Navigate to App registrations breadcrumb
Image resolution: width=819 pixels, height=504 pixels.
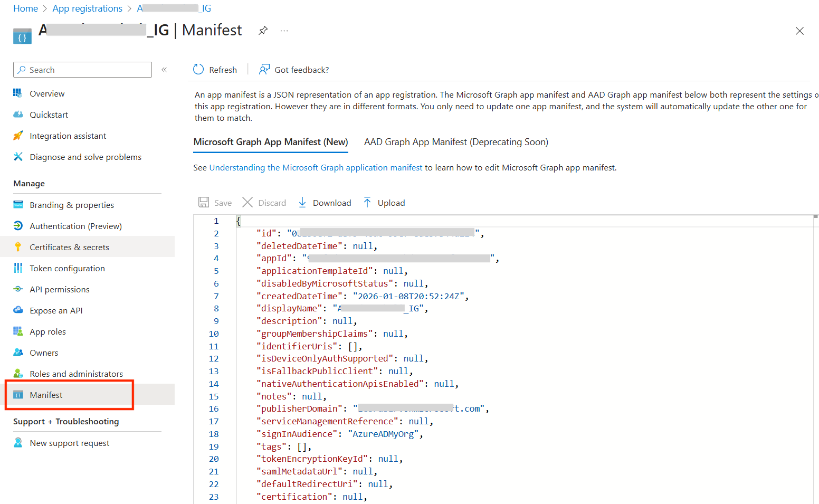(87, 8)
